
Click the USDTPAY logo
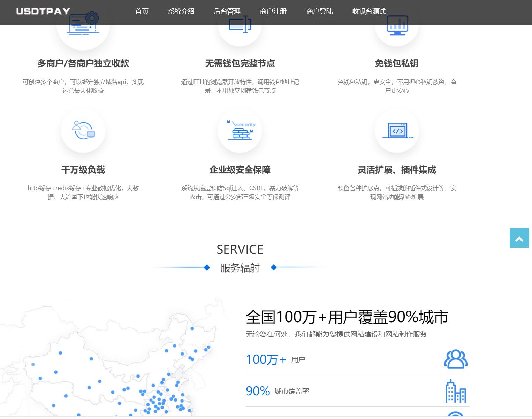(43, 11)
